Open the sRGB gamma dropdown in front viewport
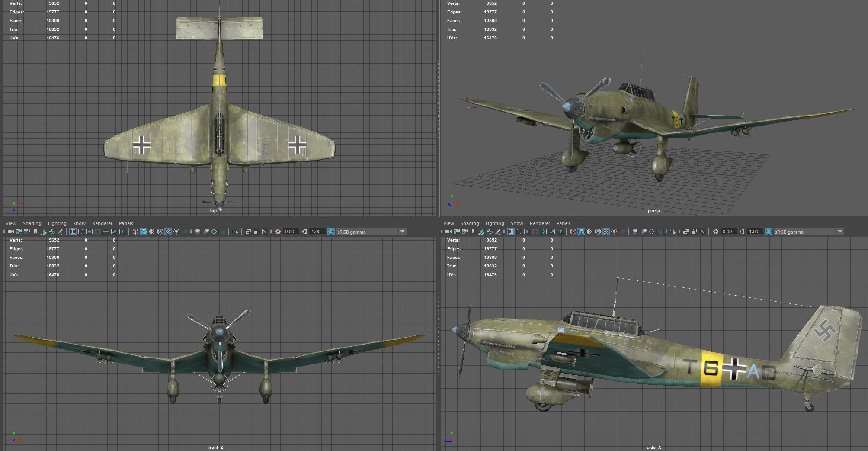Viewport: 868px width, 451px height. point(401,231)
